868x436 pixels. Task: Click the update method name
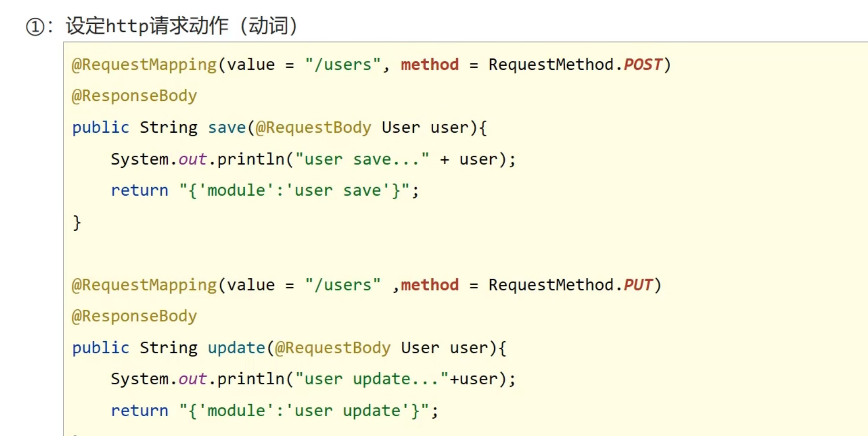tap(236, 348)
